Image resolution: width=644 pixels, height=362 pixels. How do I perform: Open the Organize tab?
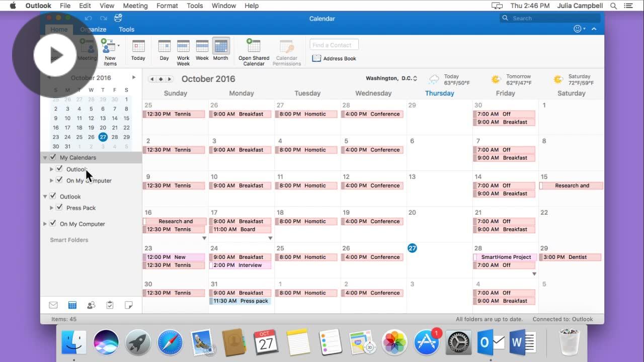click(x=93, y=29)
